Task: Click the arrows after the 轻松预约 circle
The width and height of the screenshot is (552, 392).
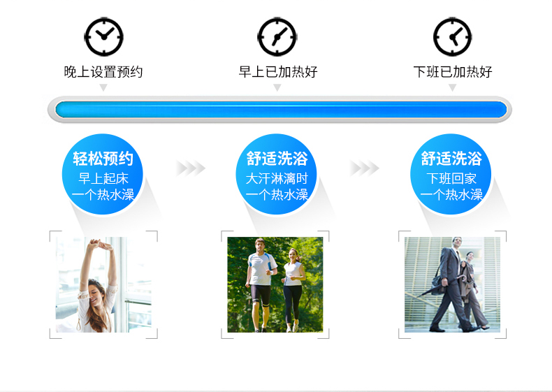Action: click(191, 168)
